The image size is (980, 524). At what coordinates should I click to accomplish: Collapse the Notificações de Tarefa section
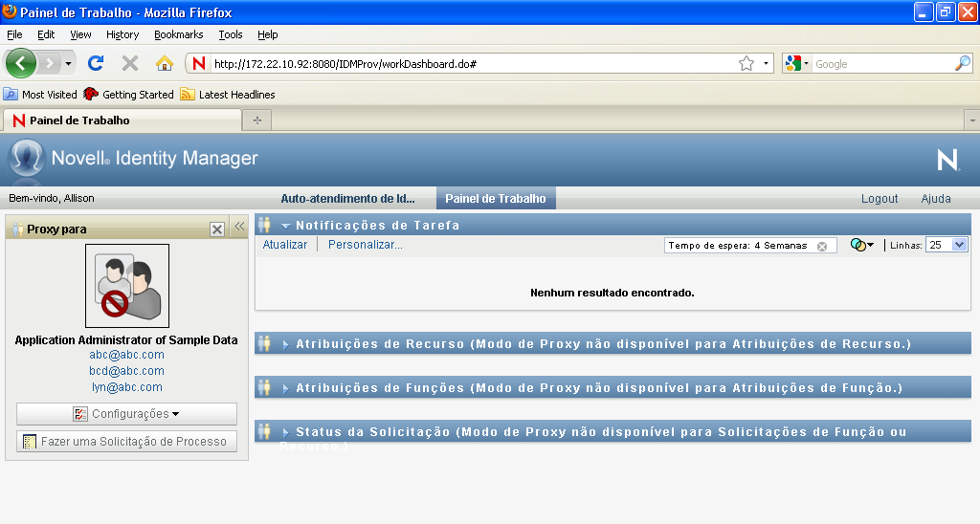[285, 226]
